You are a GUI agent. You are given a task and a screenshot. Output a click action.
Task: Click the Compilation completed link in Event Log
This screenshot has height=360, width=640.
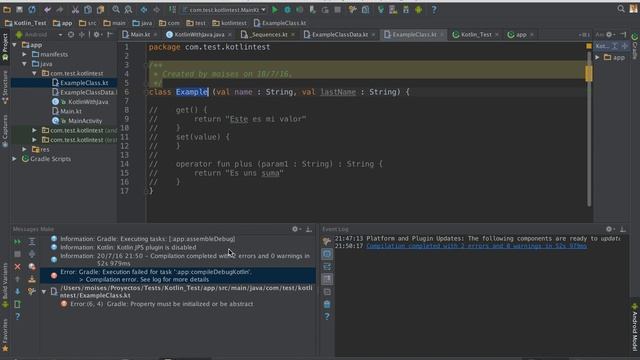pyautogui.click(x=476, y=246)
